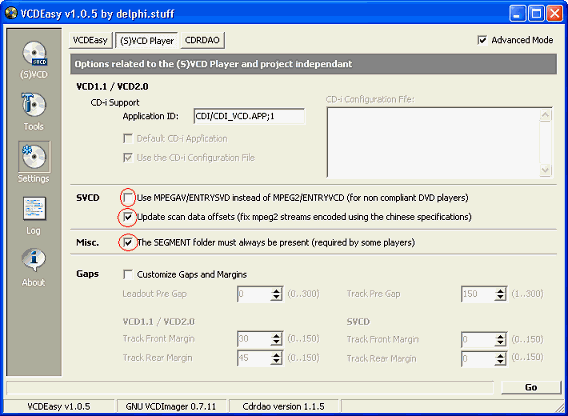Click the Track Pre Gap spinner arrows

click(500, 294)
